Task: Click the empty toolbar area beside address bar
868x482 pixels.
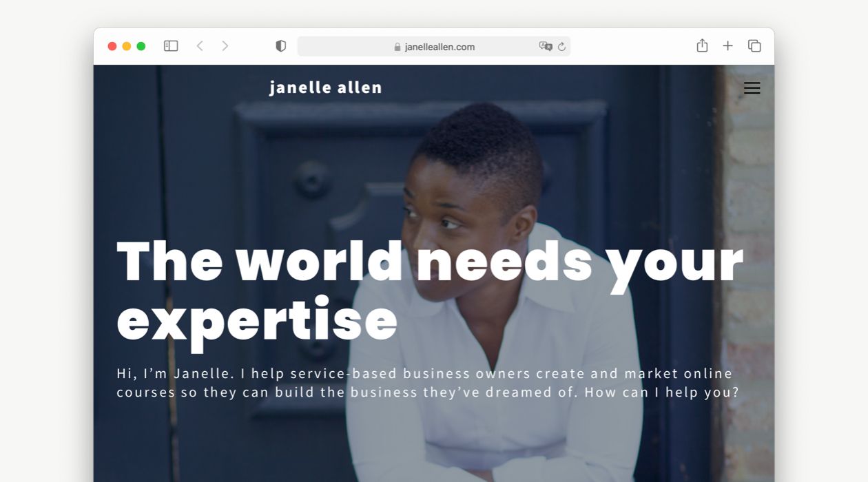Action: click(630, 46)
